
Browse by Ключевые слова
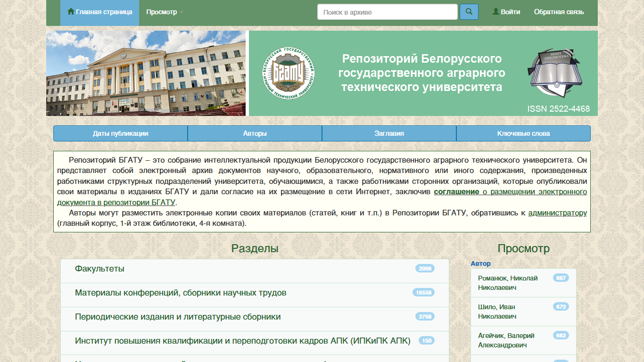523,133
